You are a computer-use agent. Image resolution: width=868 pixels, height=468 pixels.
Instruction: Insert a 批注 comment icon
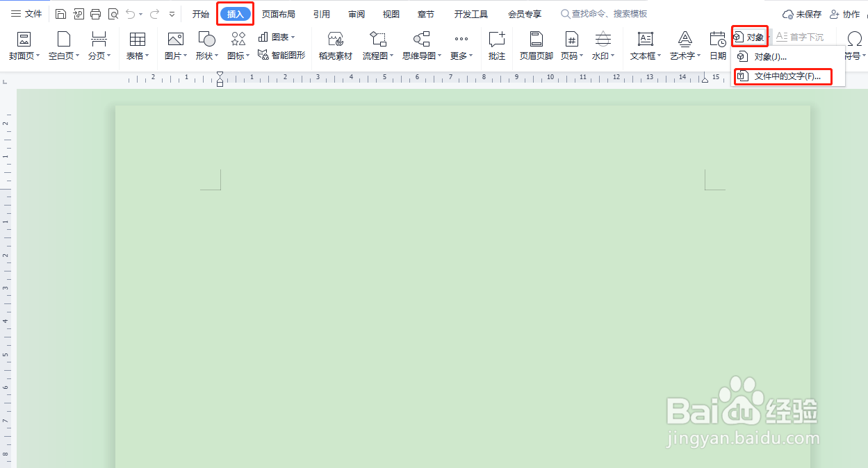[497, 39]
